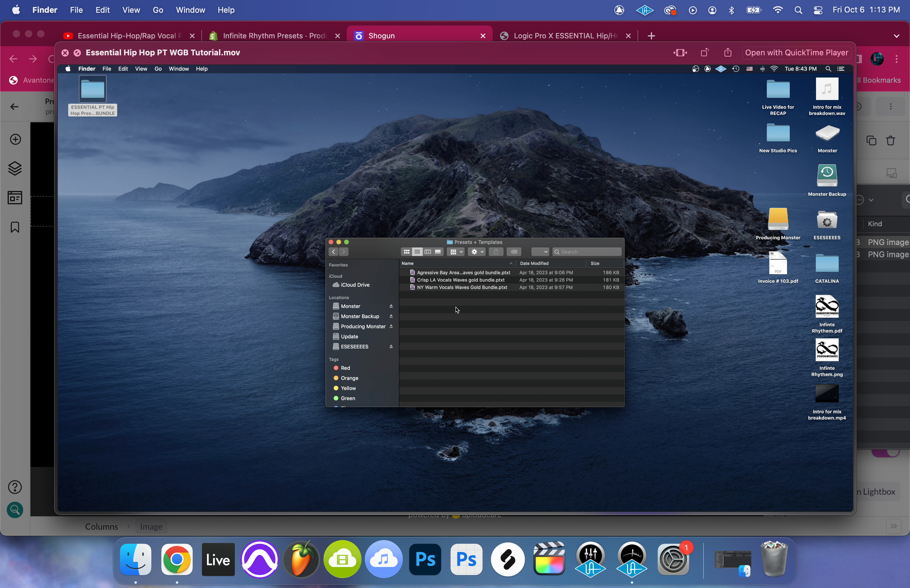Click the Shogun bookmark sidebar icon
The image size is (910, 588).
click(x=15, y=227)
